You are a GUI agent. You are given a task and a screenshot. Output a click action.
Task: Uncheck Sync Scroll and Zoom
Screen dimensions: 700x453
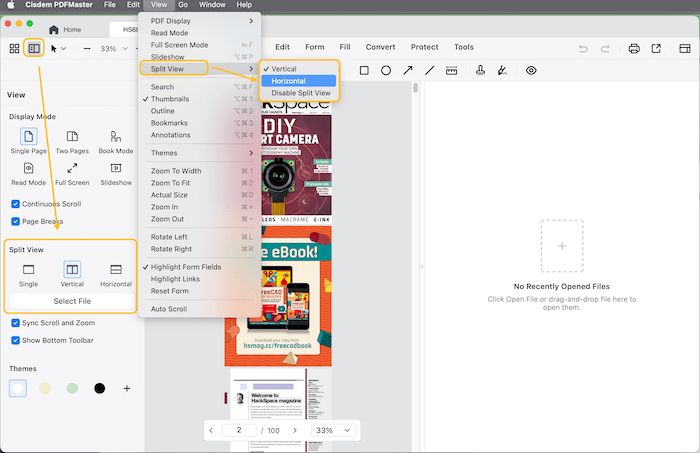[15, 324]
